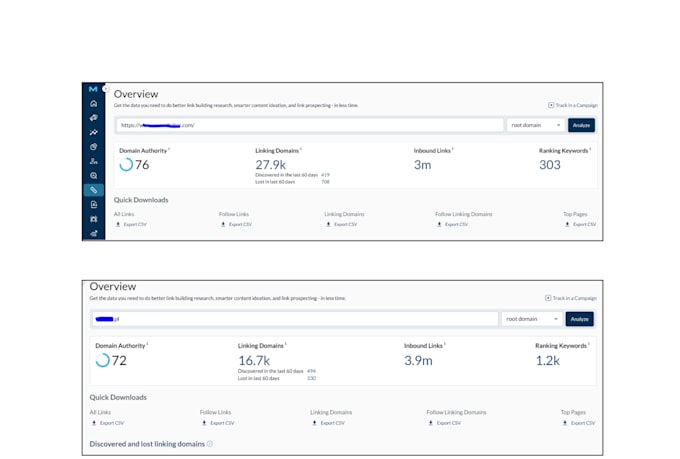Click Analyze button in the lower Overview panel

click(579, 319)
